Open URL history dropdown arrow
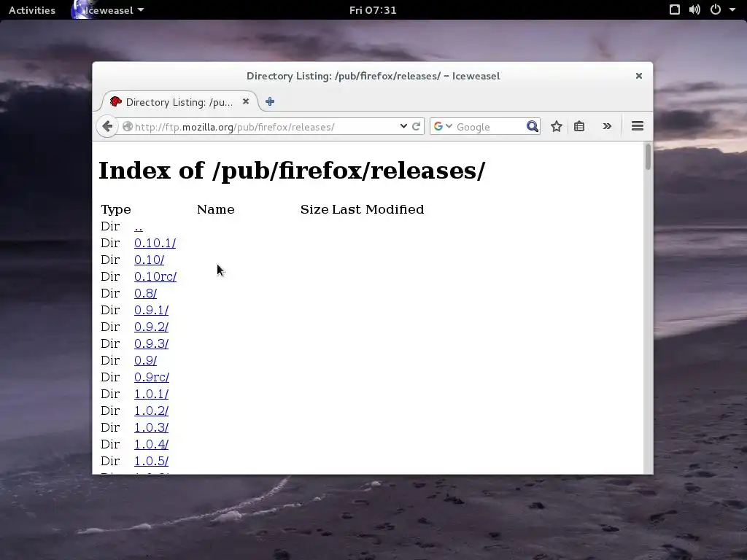This screenshot has width=747, height=560. 403,126
